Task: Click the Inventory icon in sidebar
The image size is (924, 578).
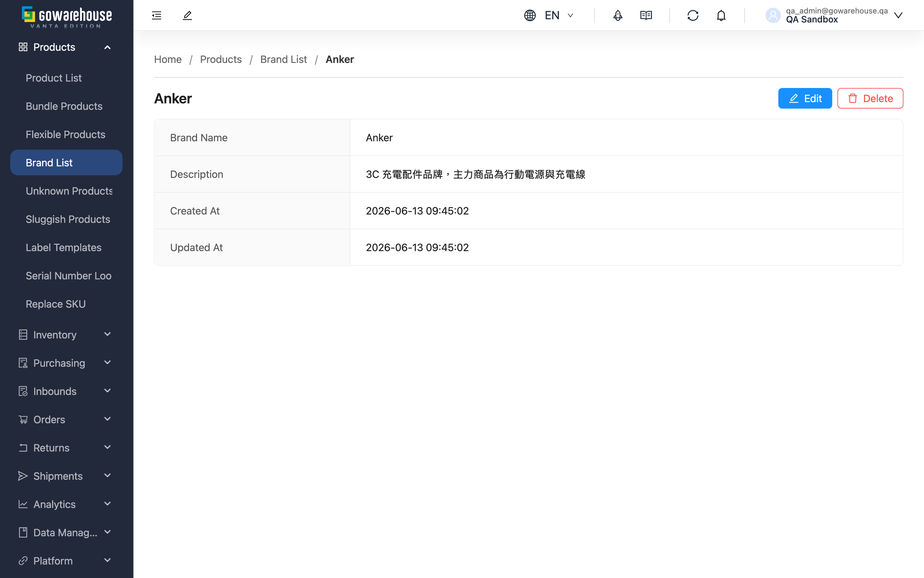Action: click(23, 335)
